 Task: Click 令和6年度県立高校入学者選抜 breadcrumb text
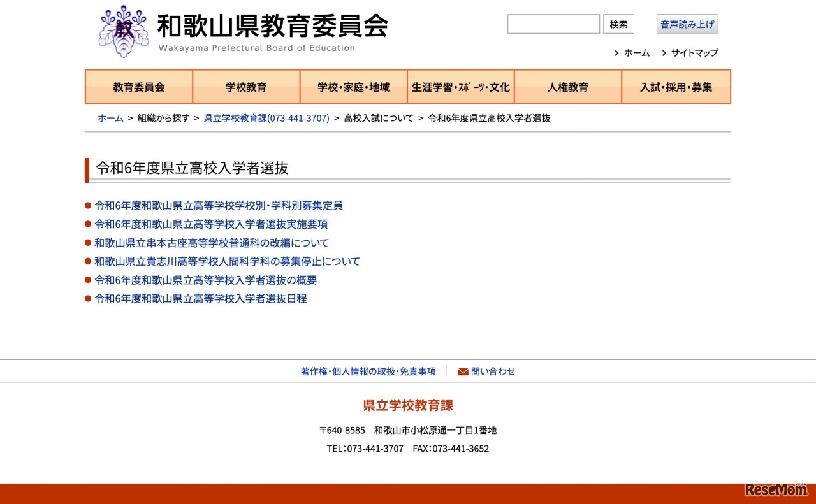[x=489, y=118]
